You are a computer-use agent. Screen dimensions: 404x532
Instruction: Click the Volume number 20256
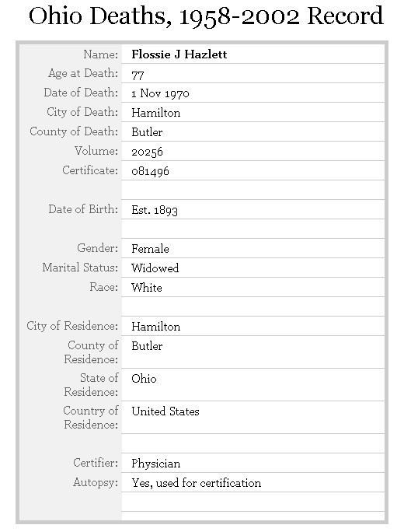[147, 152]
